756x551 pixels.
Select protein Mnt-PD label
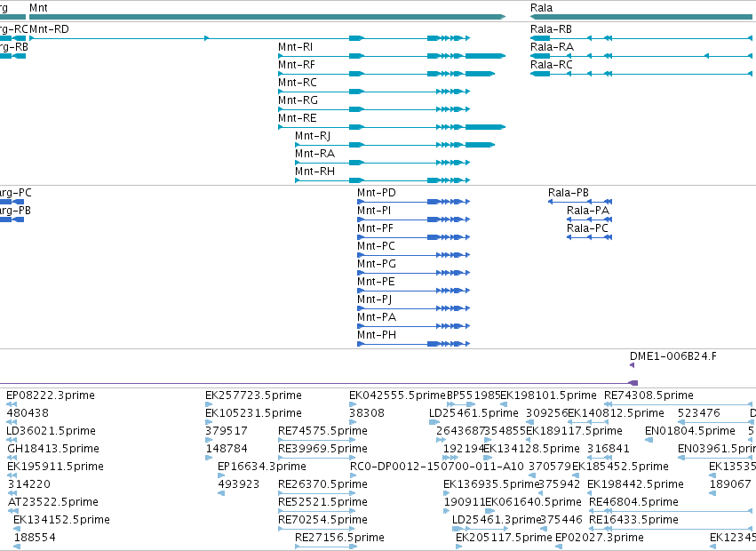[377, 193]
